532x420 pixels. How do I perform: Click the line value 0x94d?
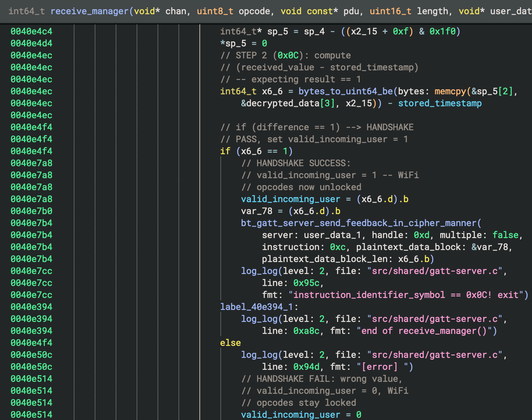click(x=306, y=367)
